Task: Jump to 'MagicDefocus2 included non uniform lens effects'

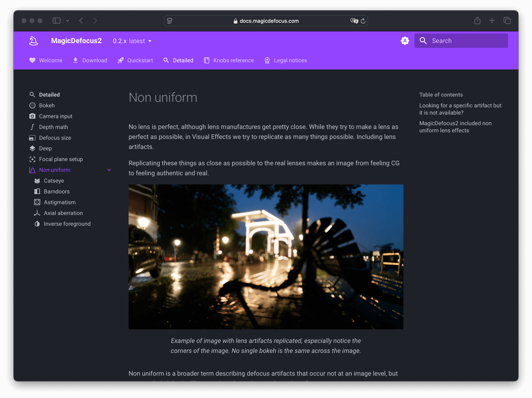Action: (x=455, y=127)
